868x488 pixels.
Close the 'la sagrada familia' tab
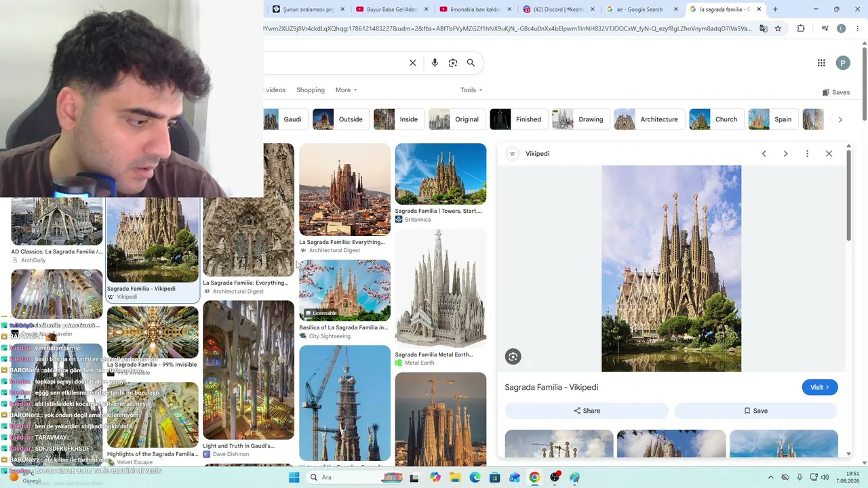pyautogui.click(x=759, y=9)
